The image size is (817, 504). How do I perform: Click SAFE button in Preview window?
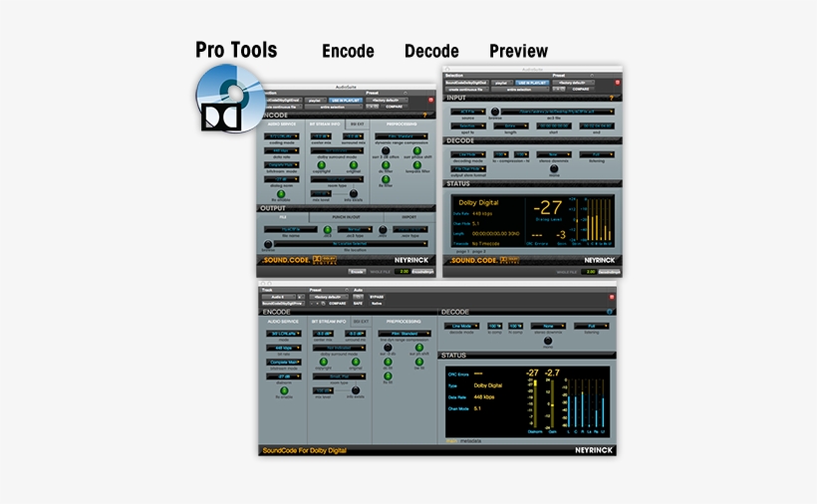pyautogui.click(x=358, y=303)
